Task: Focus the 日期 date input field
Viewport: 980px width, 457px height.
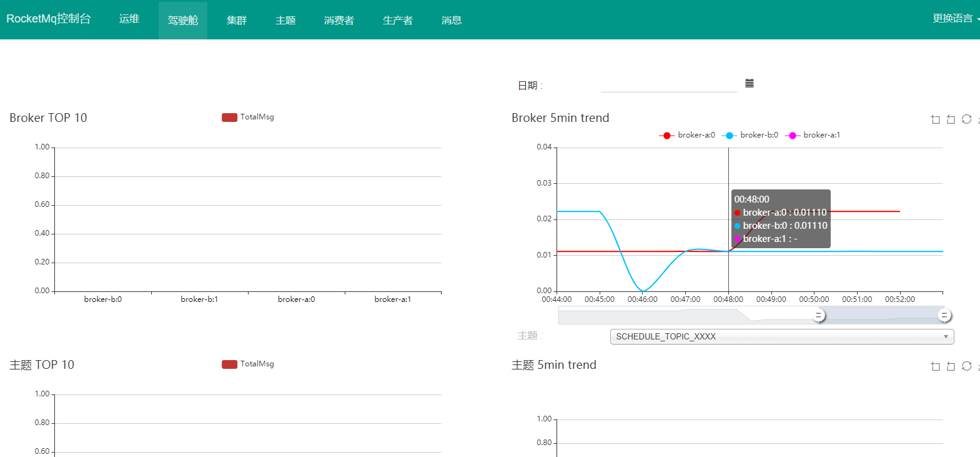Action: coord(669,84)
